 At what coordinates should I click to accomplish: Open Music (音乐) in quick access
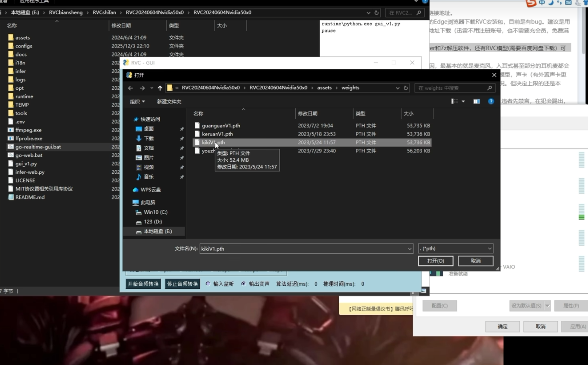(149, 176)
